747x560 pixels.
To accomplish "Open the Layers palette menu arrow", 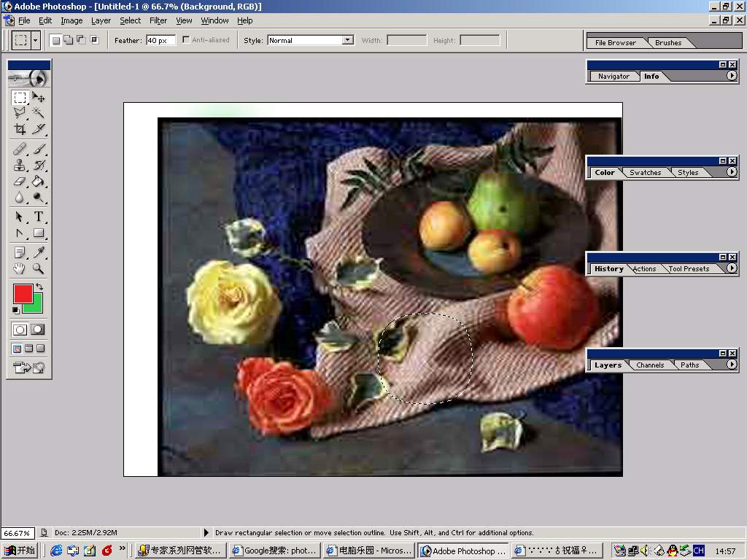I will click(732, 365).
